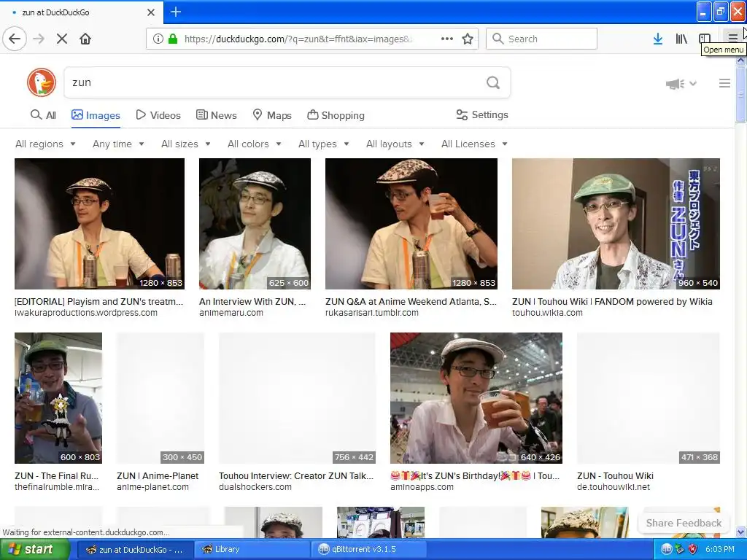The image size is (747, 560).
Task: Switch to the All results tab
Action: (x=43, y=115)
